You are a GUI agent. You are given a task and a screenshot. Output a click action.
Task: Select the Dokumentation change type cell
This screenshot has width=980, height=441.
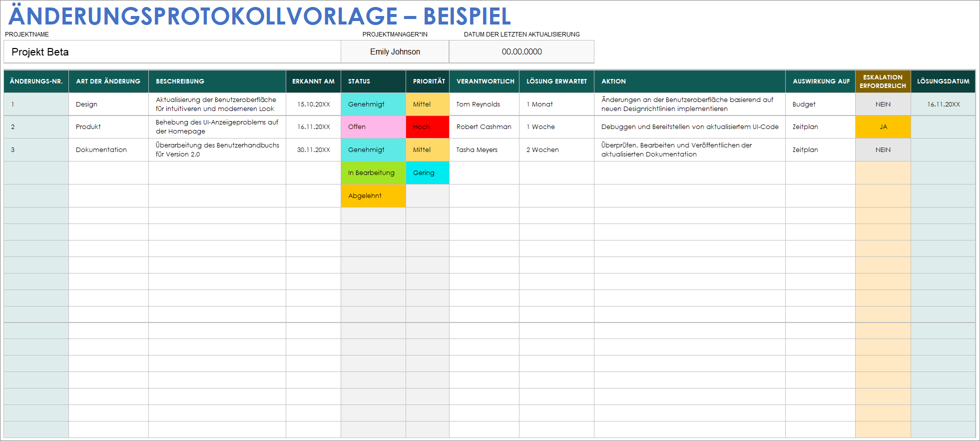click(108, 150)
